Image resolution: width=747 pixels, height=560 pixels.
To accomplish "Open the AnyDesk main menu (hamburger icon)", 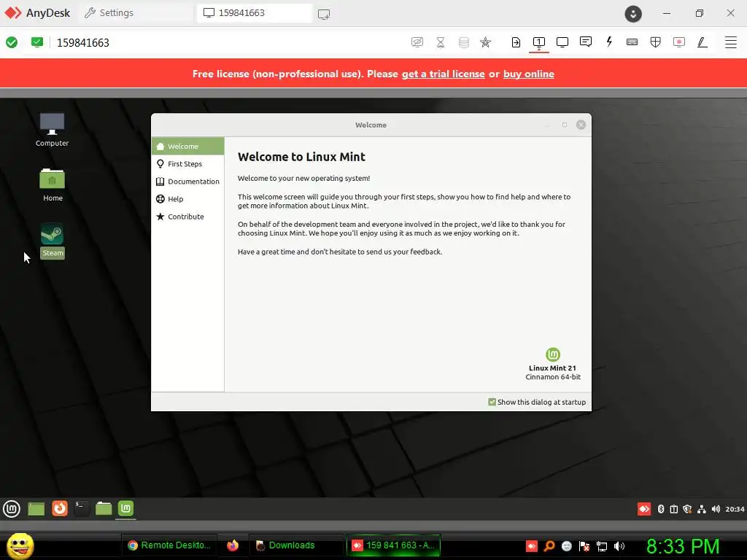I will (x=730, y=42).
